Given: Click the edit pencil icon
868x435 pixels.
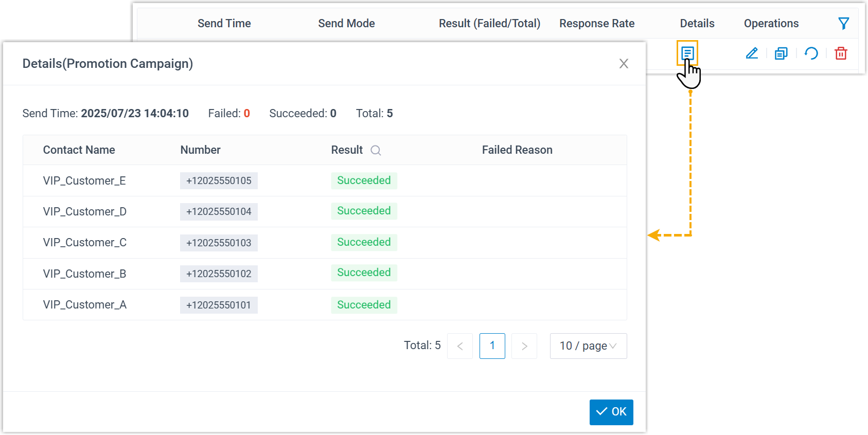Looking at the screenshot, I should coord(752,53).
